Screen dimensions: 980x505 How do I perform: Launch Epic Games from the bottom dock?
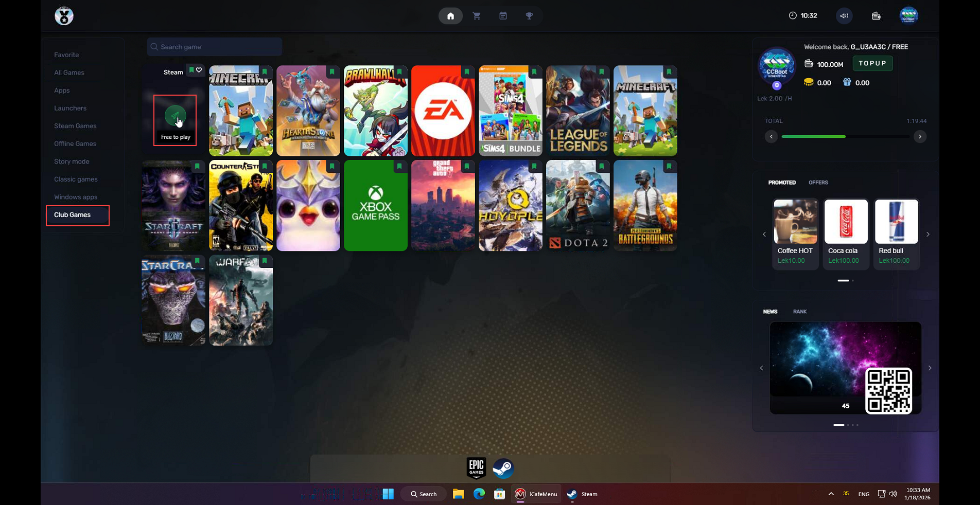tap(476, 468)
